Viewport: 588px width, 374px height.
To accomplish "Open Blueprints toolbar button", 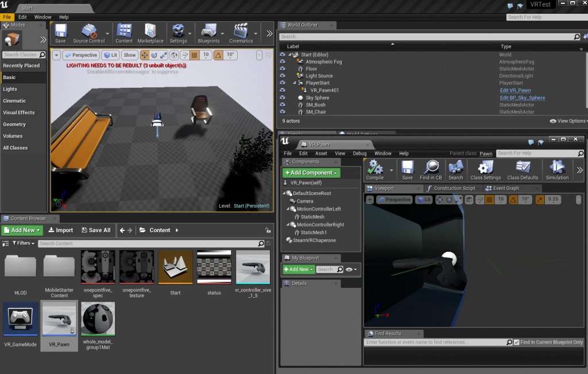I will pos(209,33).
